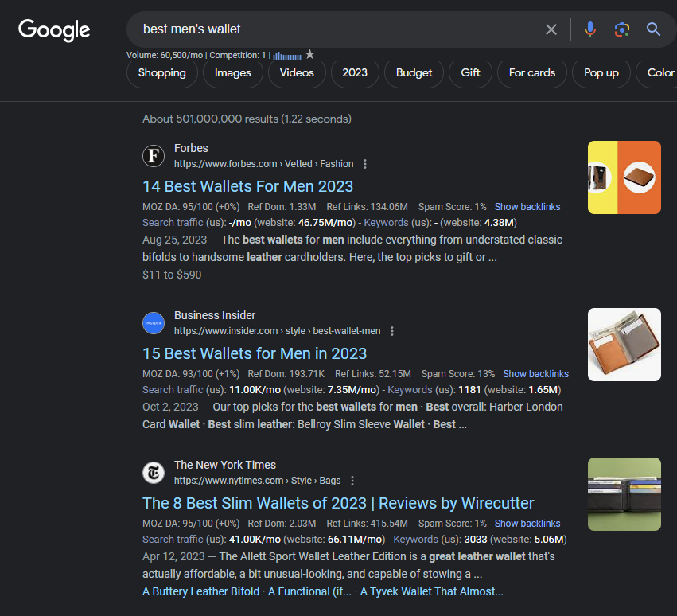Click Search traffic link under Forbes
The height and width of the screenshot is (616, 677).
(173, 223)
